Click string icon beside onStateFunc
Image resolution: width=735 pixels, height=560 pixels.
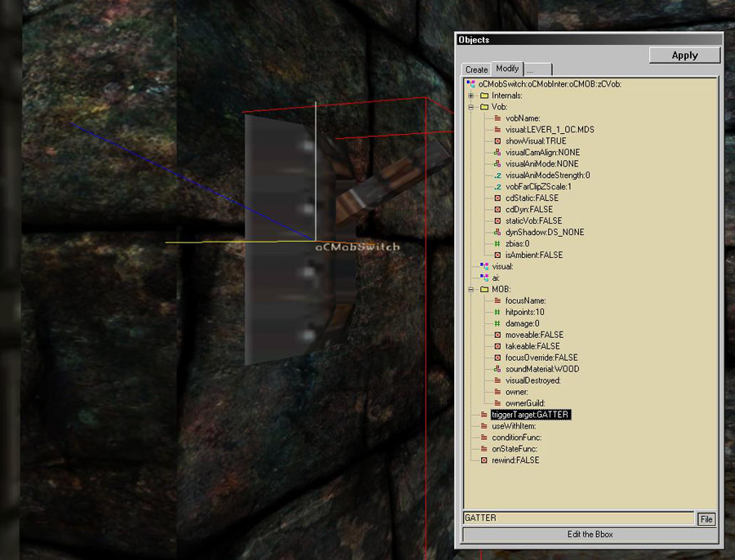tap(484, 449)
